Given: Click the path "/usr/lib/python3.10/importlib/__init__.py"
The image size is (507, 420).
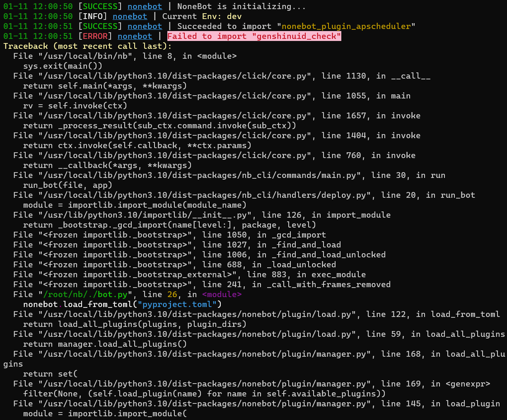Looking at the screenshot, I should coord(145,215).
